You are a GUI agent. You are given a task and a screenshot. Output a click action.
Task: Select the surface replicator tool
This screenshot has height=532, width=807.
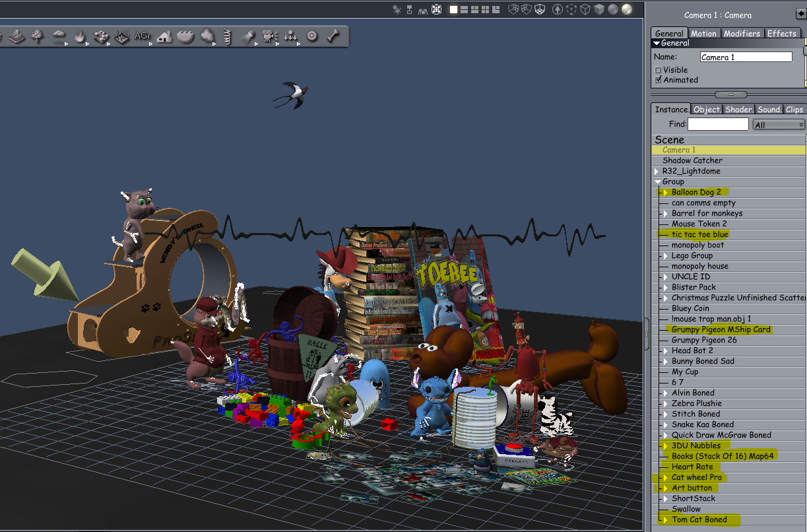click(101, 36)
